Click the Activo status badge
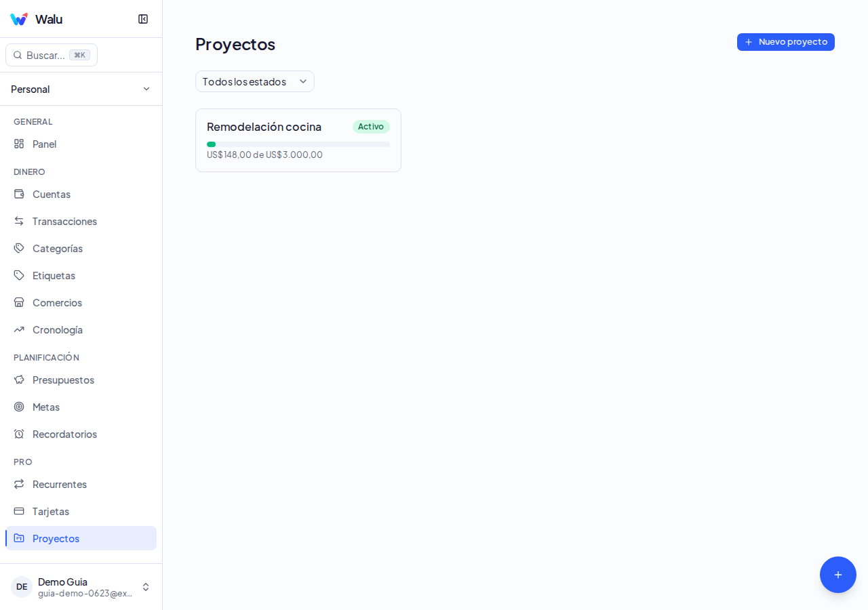The image size is (868, 610). pyautogui.click(x=371, y=127)
